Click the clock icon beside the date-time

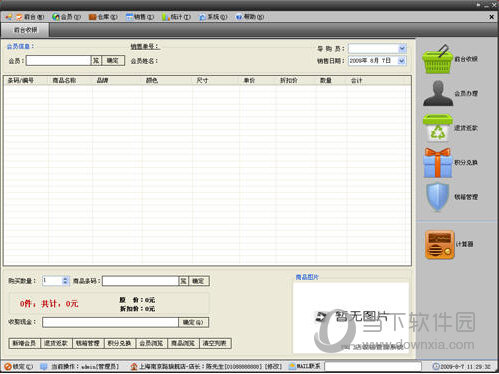point(435,367)
